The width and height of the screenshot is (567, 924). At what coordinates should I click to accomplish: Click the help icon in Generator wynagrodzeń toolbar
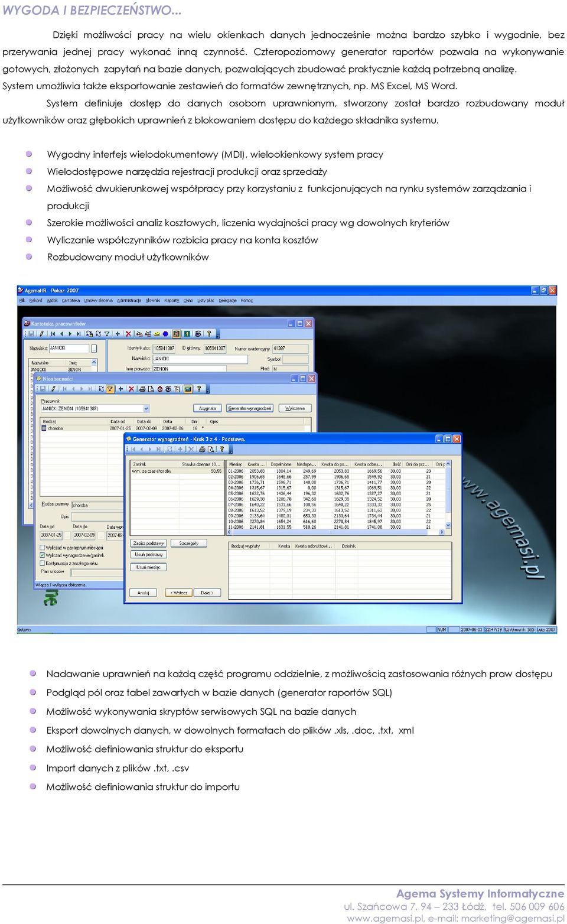pos(221,449)
